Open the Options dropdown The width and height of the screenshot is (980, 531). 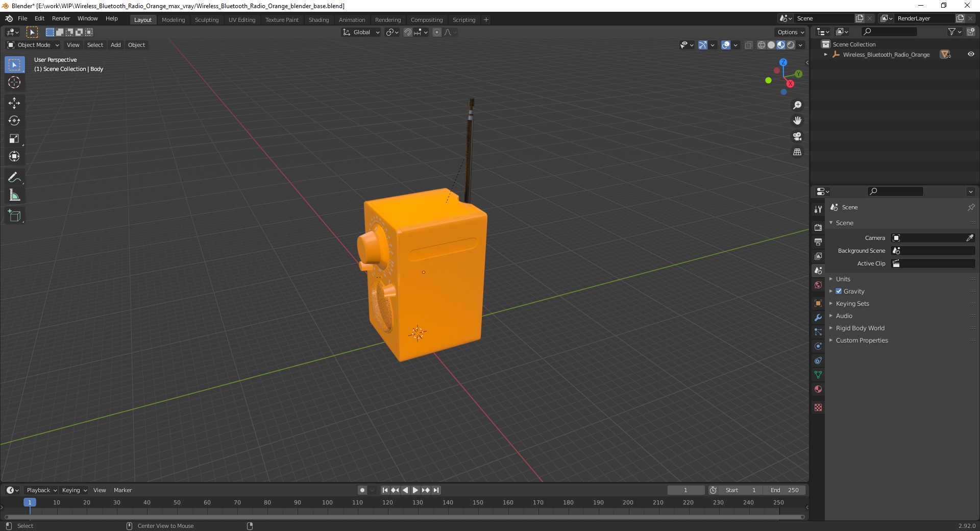[x=791, y=32]
